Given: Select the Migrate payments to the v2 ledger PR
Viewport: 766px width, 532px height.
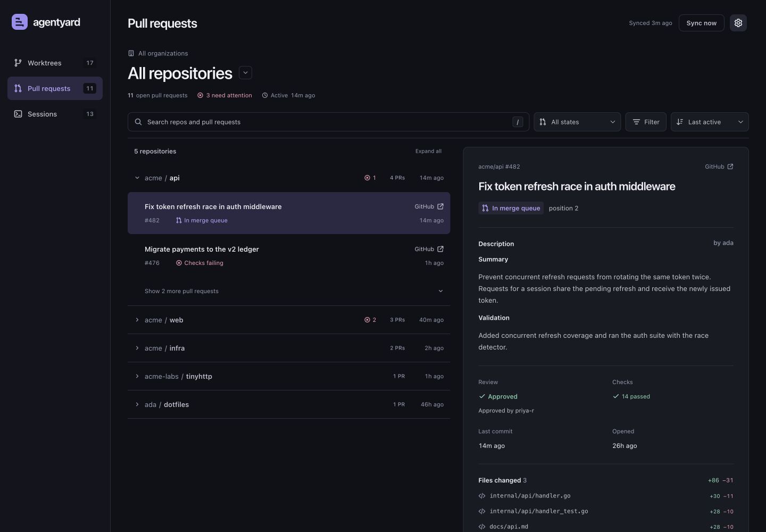Looking at the screenshot, I should pyautogui.click(x=289, y=255).
